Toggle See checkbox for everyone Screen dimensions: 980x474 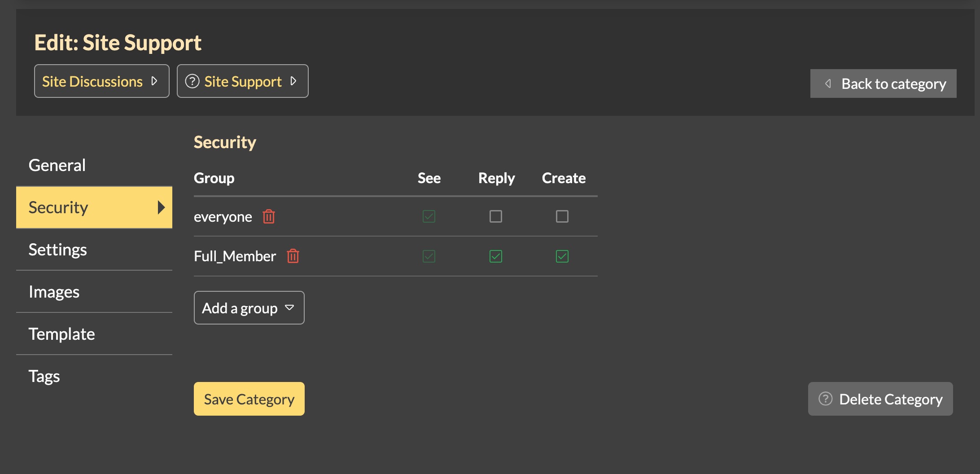coord(429,216)
